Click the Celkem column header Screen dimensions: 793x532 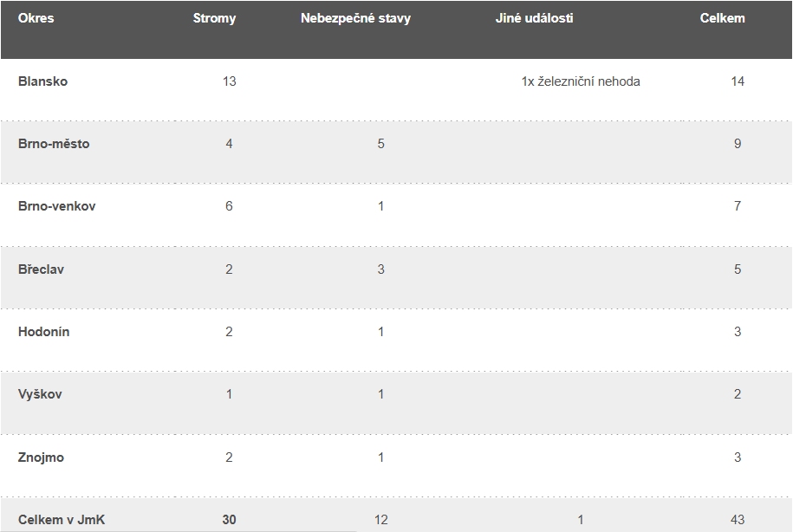tap(722, 18)
